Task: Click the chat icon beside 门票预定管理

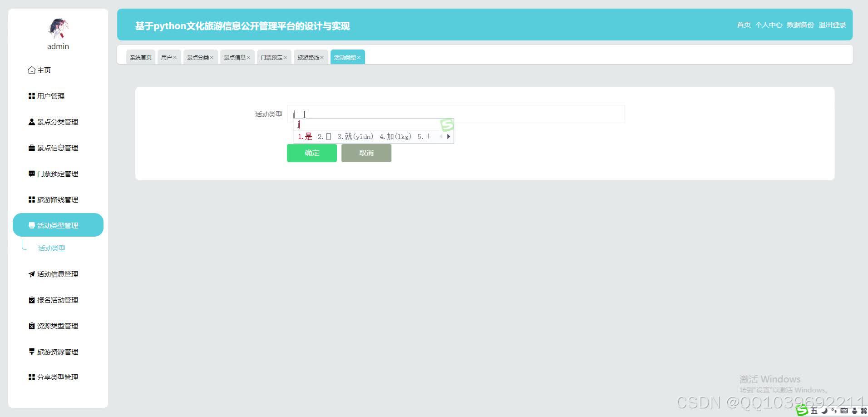Action: 32,174
